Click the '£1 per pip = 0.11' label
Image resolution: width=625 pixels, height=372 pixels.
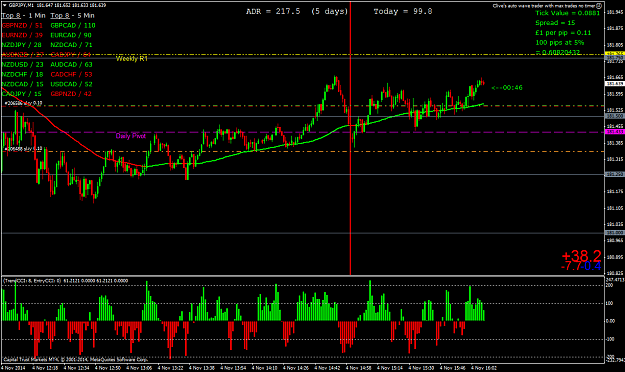coord(563,33)
